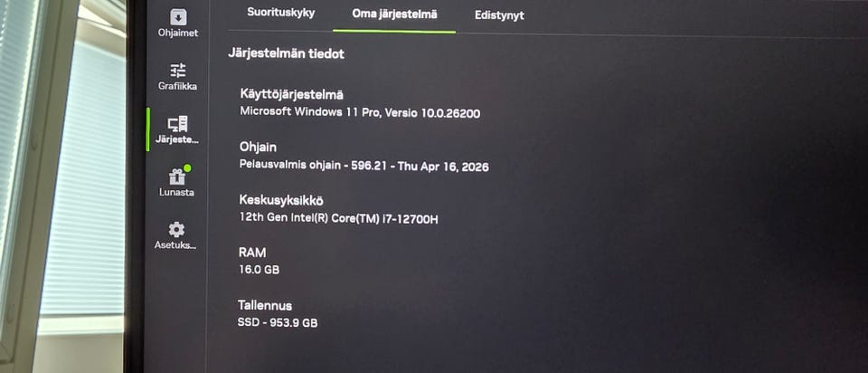Open the Lunasta gift icon

[x=177, y=177]
